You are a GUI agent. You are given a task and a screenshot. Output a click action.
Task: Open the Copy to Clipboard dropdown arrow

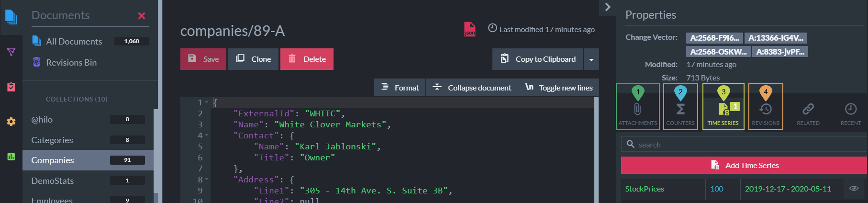591,59
